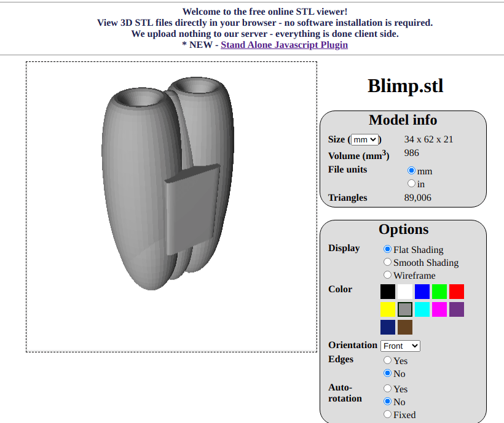This screenshot has width=504, height=423.
Task: Select the yellow color swatch
Action: pos(388,309)
